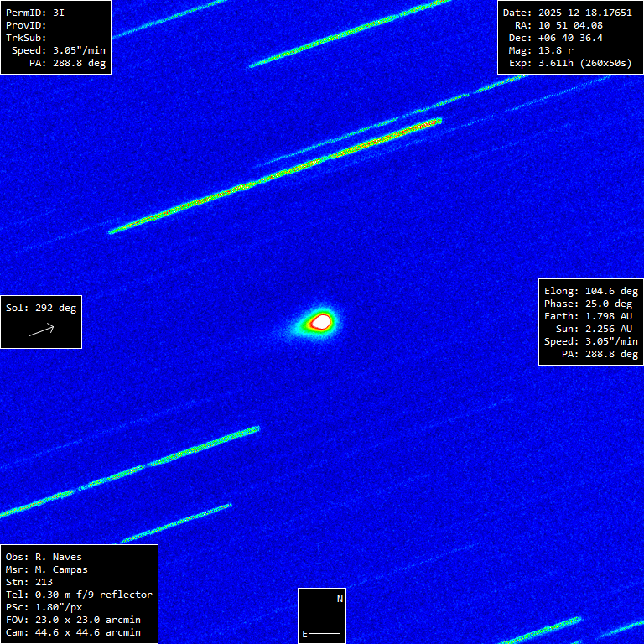
Task: Click the comet's bright white nucleus
Action: coord(320,320)
